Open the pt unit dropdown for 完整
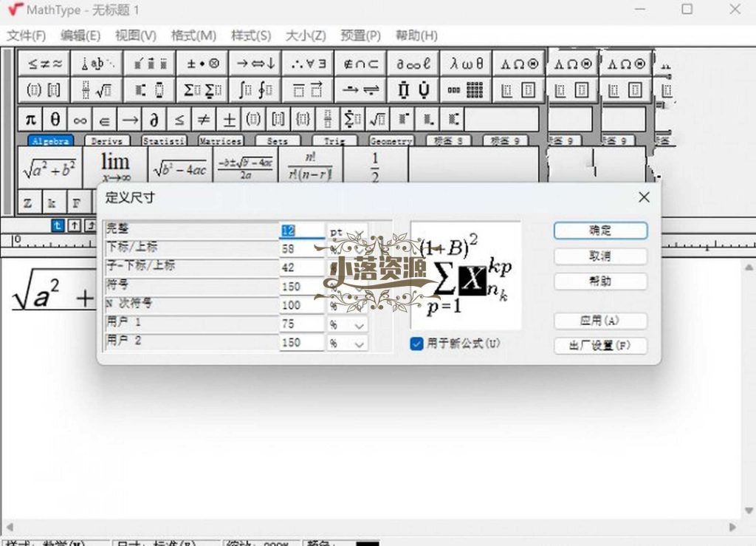 (x=347, y=231)
